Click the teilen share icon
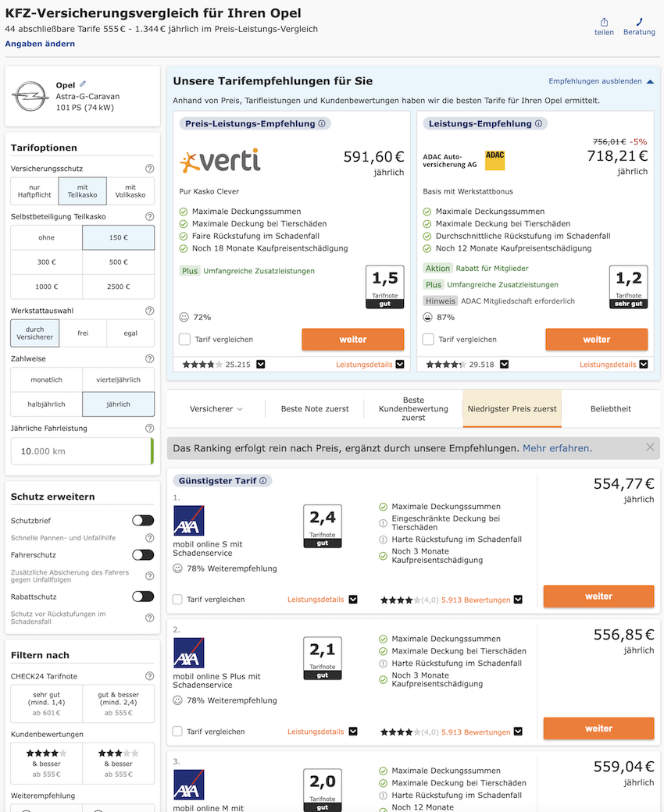Screen dimensions: 664x812 tap(604, 23)
